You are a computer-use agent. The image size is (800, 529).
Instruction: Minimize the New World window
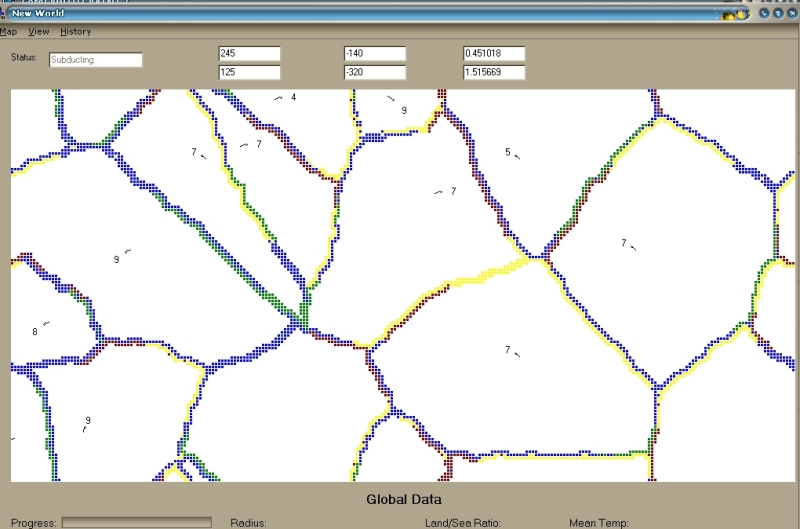click(764, 14)
